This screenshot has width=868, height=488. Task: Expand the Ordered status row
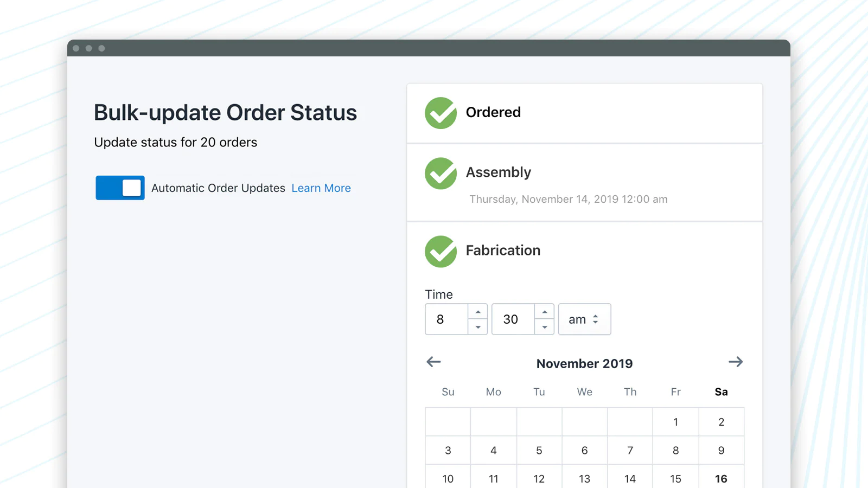[585, 113]
